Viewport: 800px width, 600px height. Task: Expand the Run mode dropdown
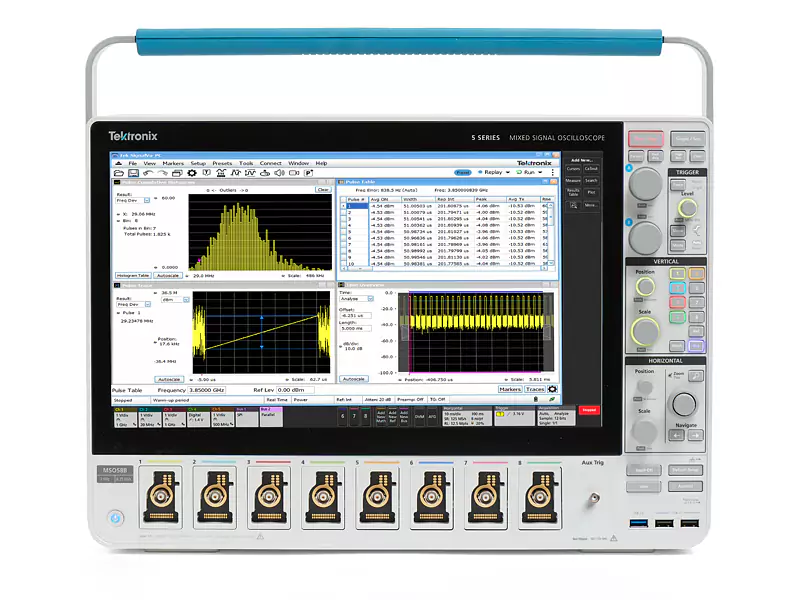tap(540, 172)
